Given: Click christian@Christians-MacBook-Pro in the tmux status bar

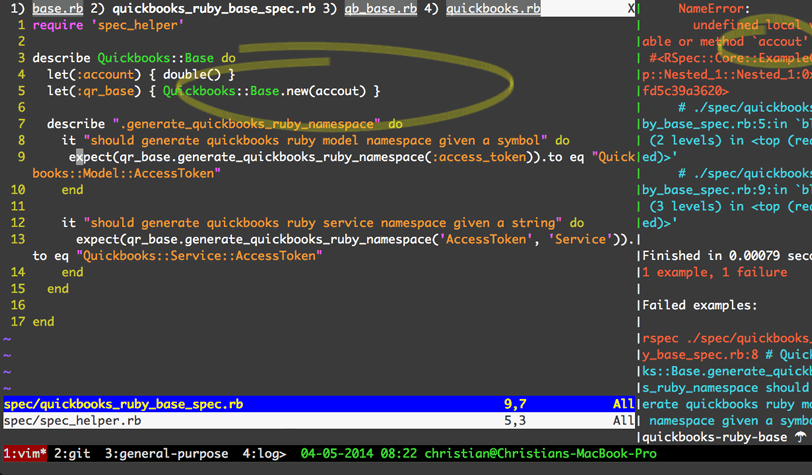Looking at the screenshot, I should (x=540, y=454).
